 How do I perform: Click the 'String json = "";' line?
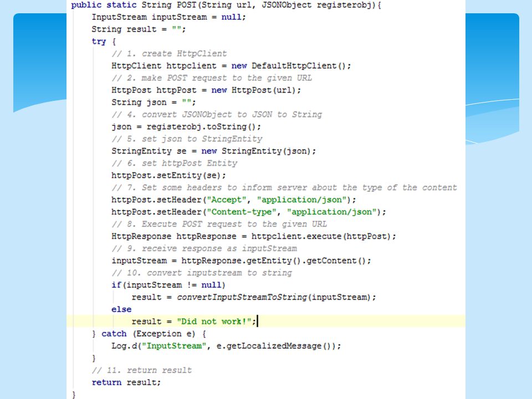click(154, 103)
